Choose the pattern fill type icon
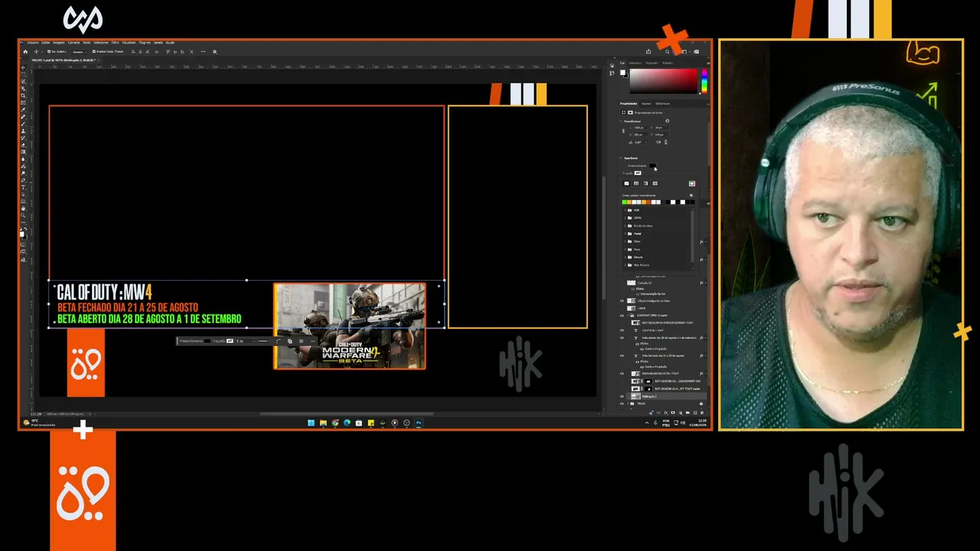Screen dimensions: 980x551 point(655,184)
